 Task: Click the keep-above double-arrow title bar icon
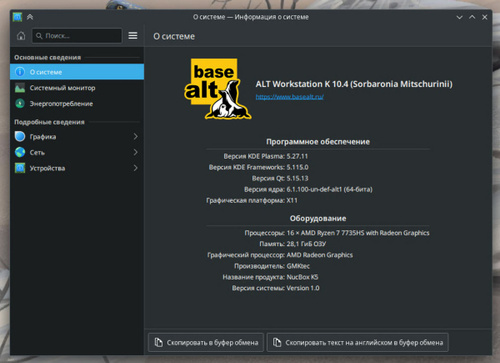(x=30, y=17)
